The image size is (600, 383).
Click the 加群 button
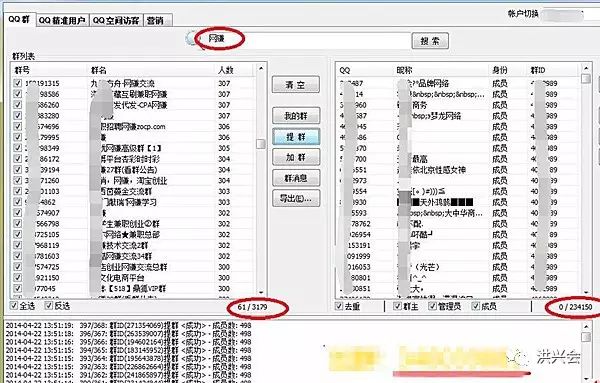pyautogui.click(x=295, y=157)
